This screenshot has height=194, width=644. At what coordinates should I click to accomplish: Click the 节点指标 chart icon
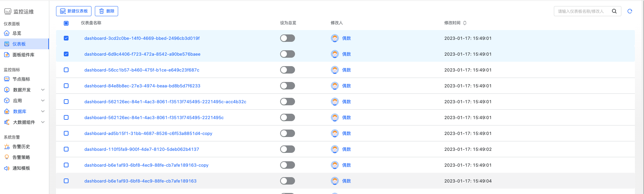(x=7, y=79)
